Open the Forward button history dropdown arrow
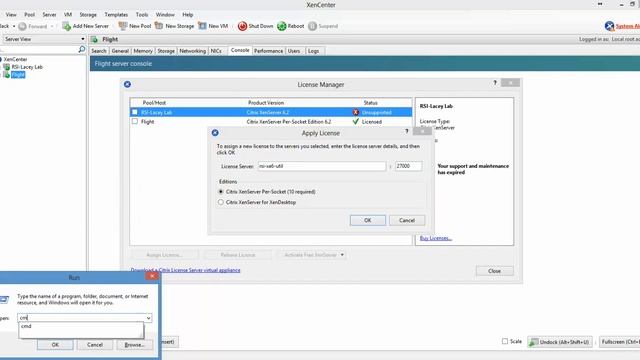This screenshot has width=640, height=360. (52, 26)
